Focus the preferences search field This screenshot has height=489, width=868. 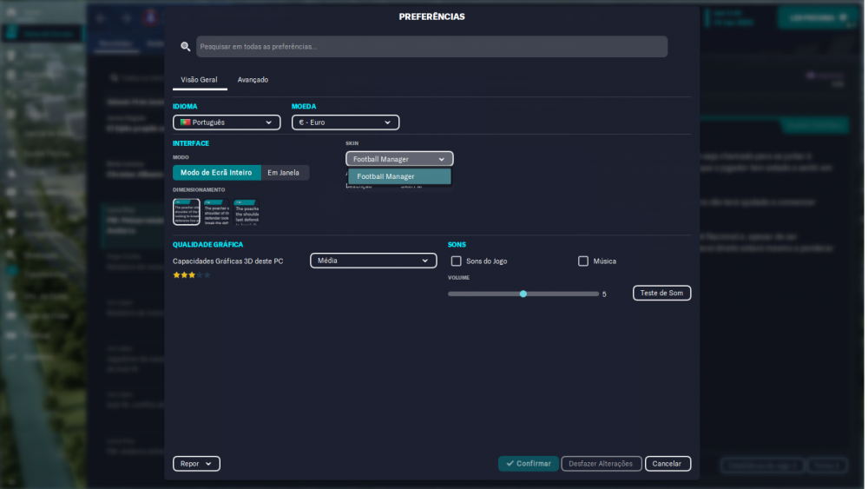pyautogui.click(x=431, y=47)
